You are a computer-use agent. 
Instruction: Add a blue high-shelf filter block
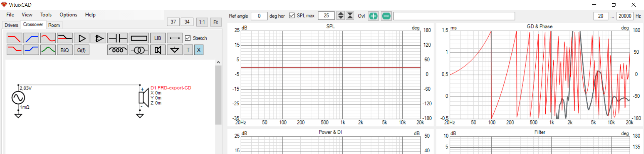tap(31, 50)
